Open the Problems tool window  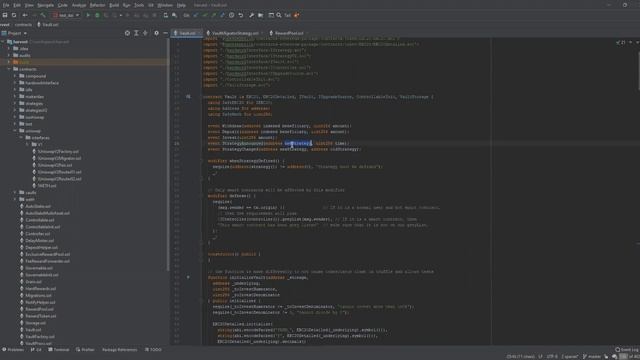(x=13, y=350)
